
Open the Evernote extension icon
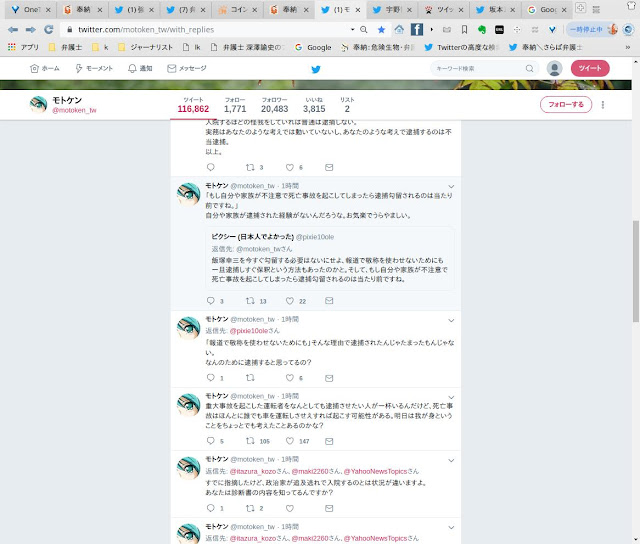[x=482, y=29]
